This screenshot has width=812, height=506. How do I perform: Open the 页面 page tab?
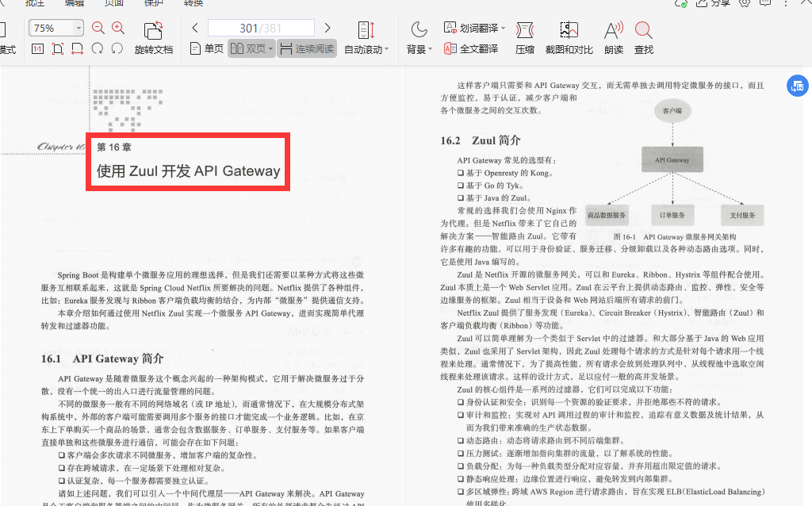point(114,3)
